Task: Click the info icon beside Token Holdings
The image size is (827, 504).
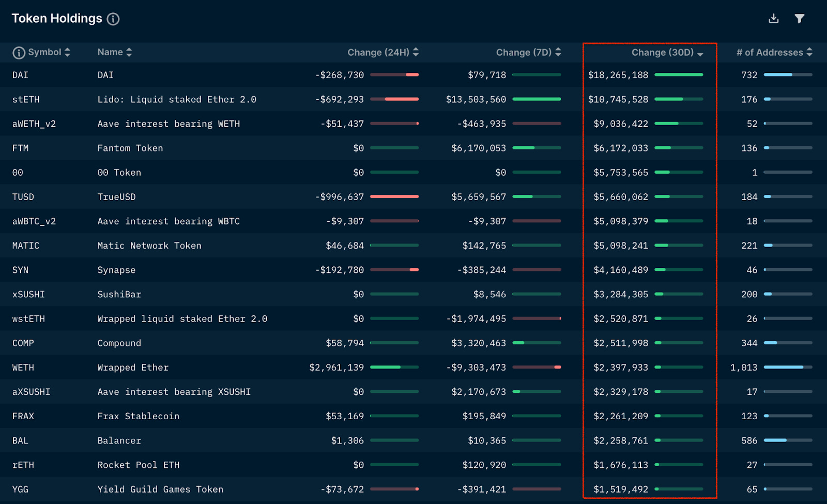Action: (113, 19)
